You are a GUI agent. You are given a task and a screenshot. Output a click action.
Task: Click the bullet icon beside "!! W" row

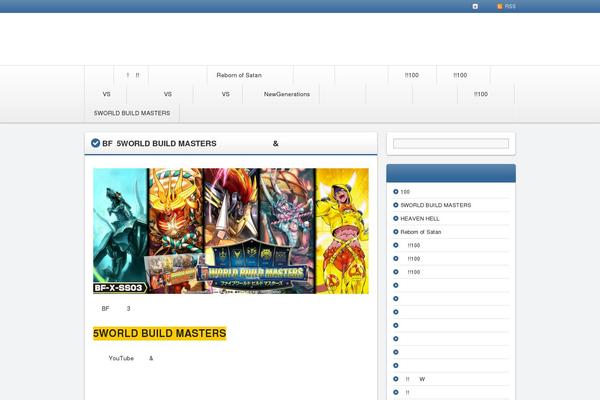[396, 379]
